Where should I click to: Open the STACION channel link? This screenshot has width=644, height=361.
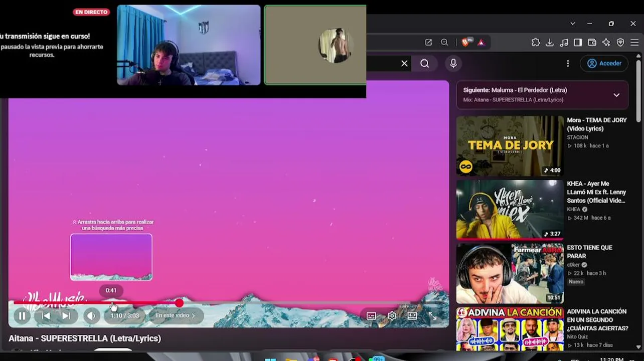click(577, 137)
